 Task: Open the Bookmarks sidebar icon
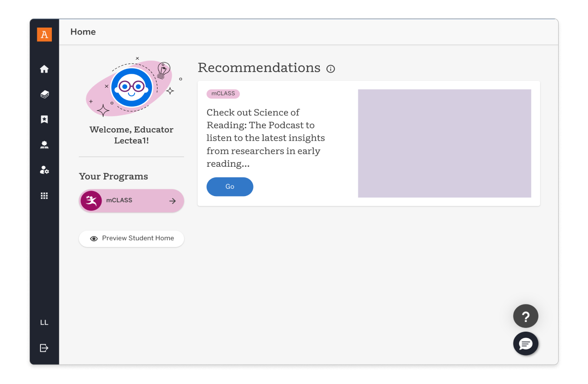point(44,119)
